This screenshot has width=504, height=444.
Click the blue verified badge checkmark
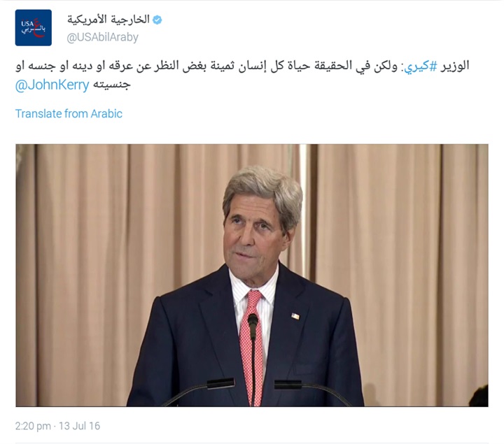pyautogui.click(x=157, y=20)
